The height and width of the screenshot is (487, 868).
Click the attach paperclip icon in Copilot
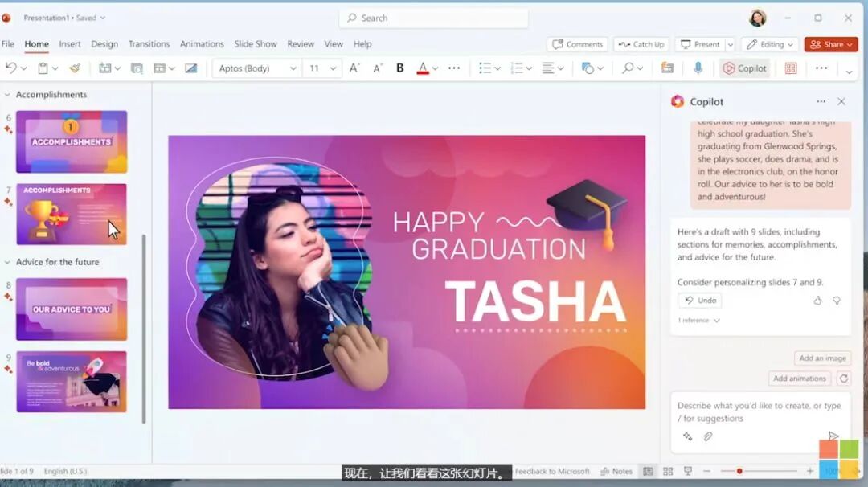(x=708, y=436)
